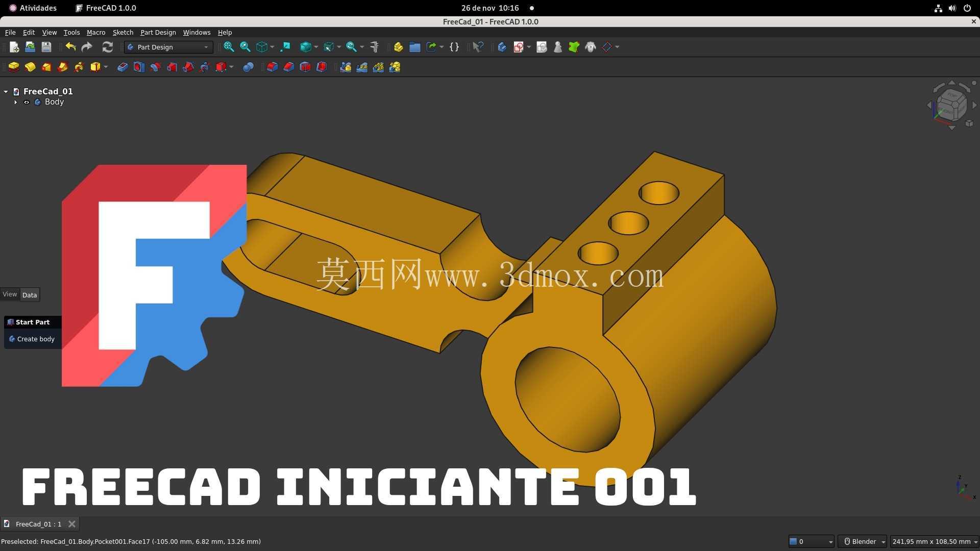
Task: Select the Draft tool
Action: (305, 67)
